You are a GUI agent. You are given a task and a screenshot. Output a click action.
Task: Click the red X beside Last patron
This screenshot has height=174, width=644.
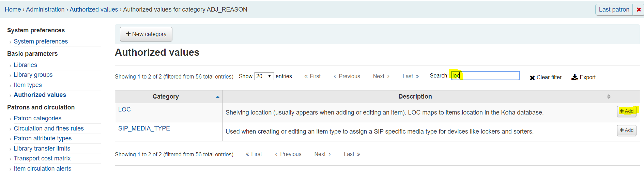pyautogui.click(x=639, y=10)
